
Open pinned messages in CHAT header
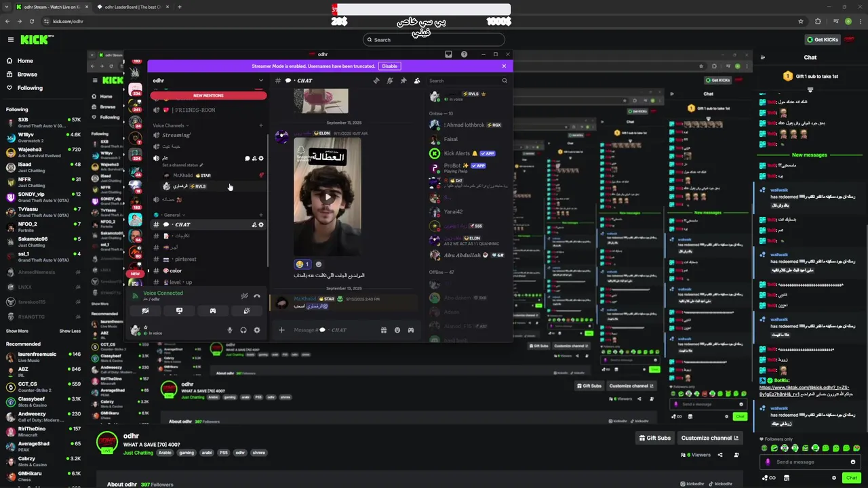(403, 81)
